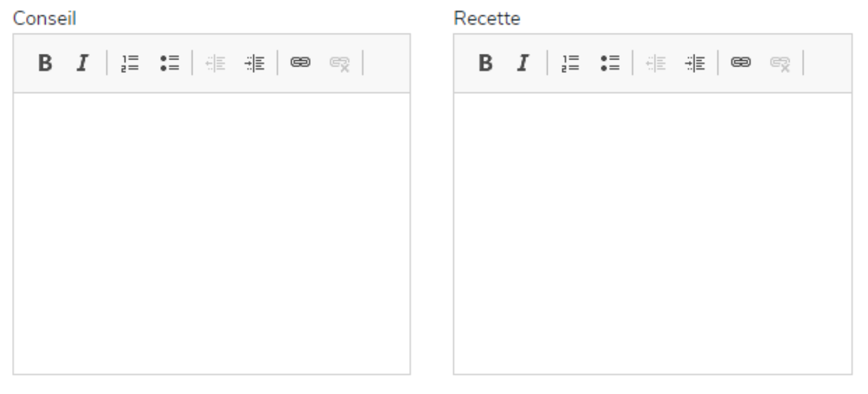Toggle Italic in the Recette editor
The image size is (868, 394).
(522, 63)
